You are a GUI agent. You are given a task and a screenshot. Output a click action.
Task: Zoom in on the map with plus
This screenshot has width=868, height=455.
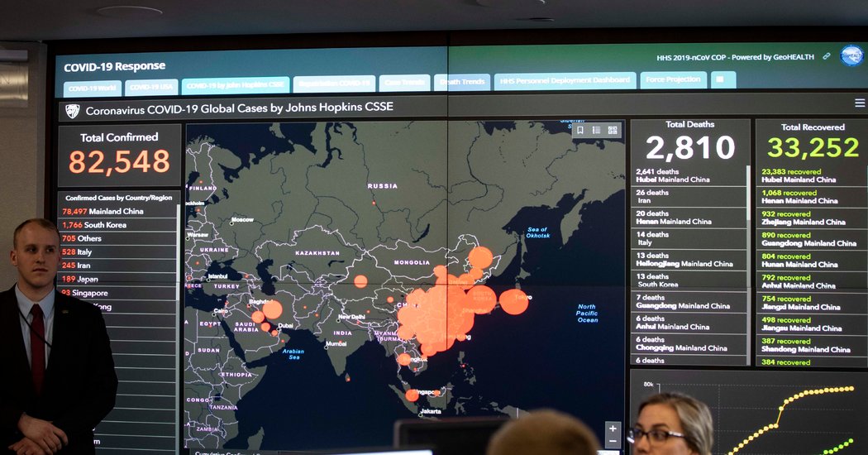613,429
